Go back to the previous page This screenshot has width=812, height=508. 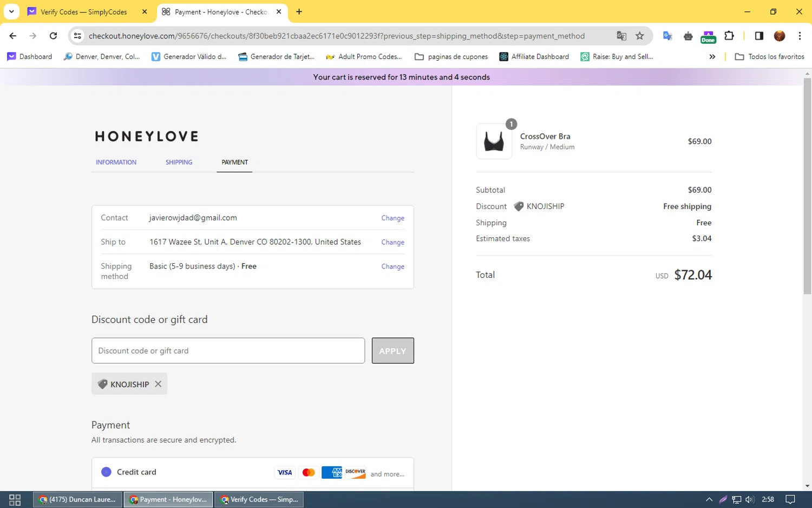(12, 36)
